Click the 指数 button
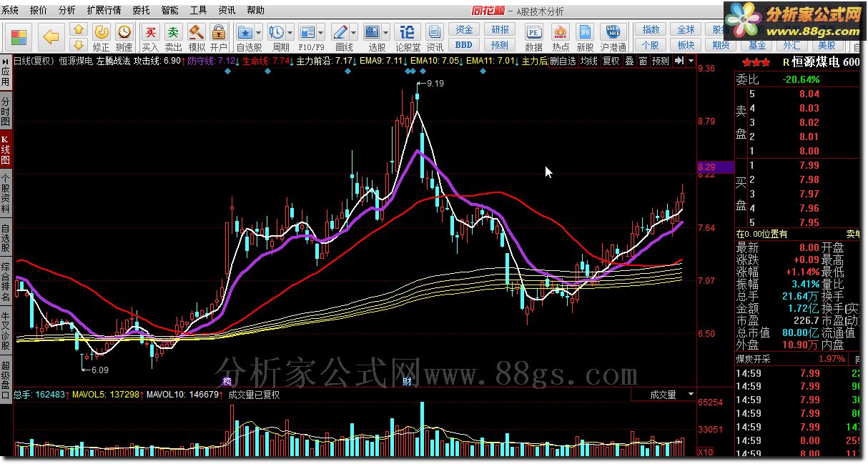This screenshot has height=464, width=868. (x=651, y=29)
